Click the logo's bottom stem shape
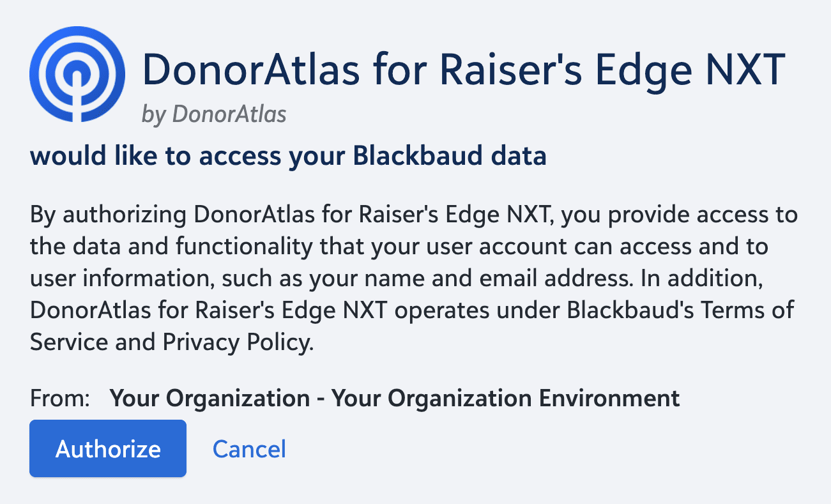831x504 pixels. [x=78, y=109]
